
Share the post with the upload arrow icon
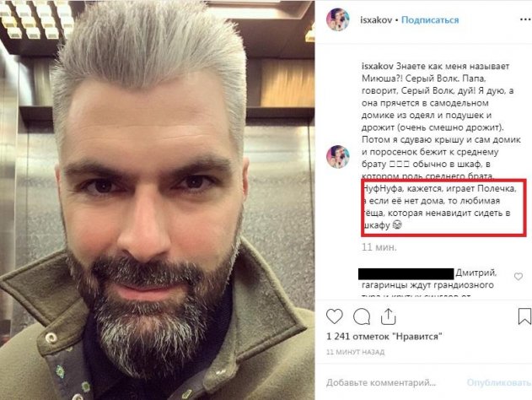click(x=388, y=316)
